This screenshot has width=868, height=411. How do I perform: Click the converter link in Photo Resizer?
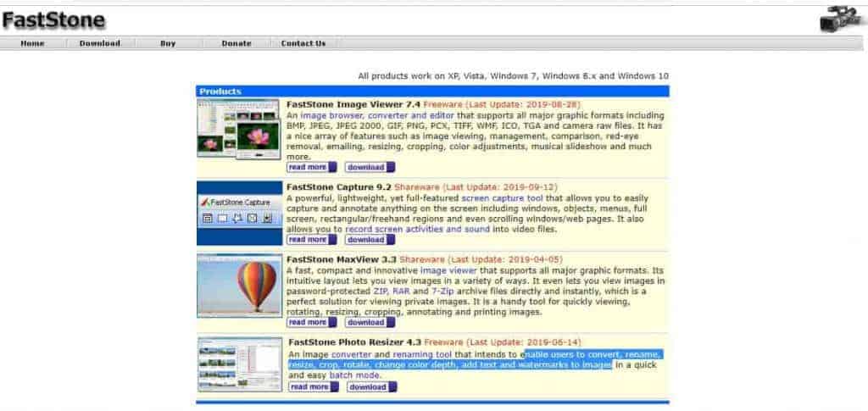352,354
